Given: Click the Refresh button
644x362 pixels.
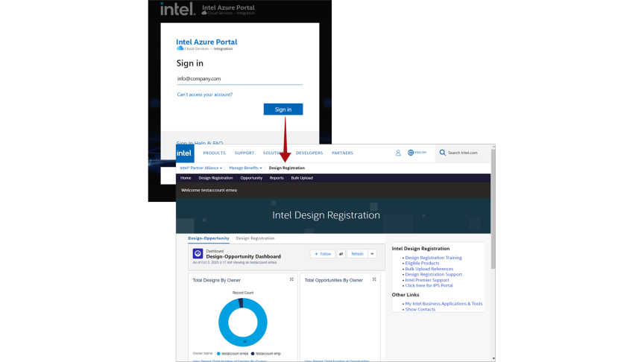Looking at the screenshot, I should tap(357, 254).
